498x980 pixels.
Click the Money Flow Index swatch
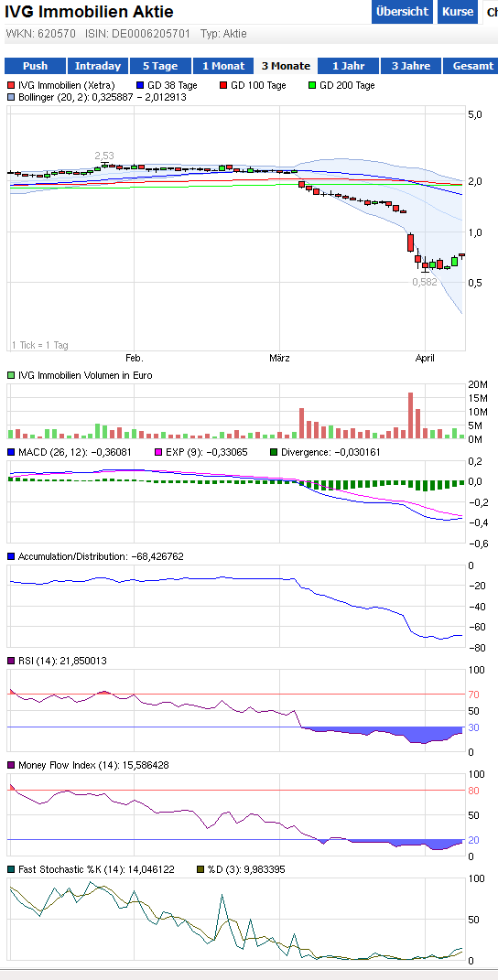point(11,765)
